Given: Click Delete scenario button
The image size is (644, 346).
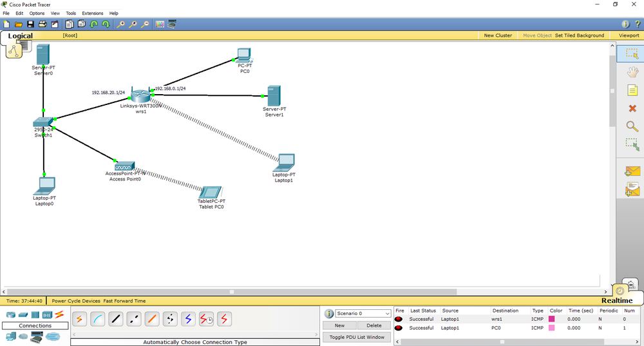Looking at the screenshot, I should click(x=374, y=325).
